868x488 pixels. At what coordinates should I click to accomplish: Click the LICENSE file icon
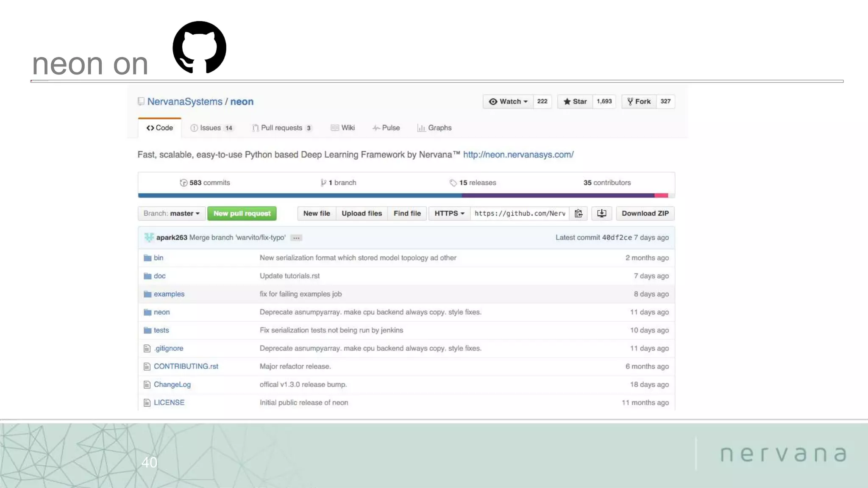pyautogui.click(x=147, y=403)
